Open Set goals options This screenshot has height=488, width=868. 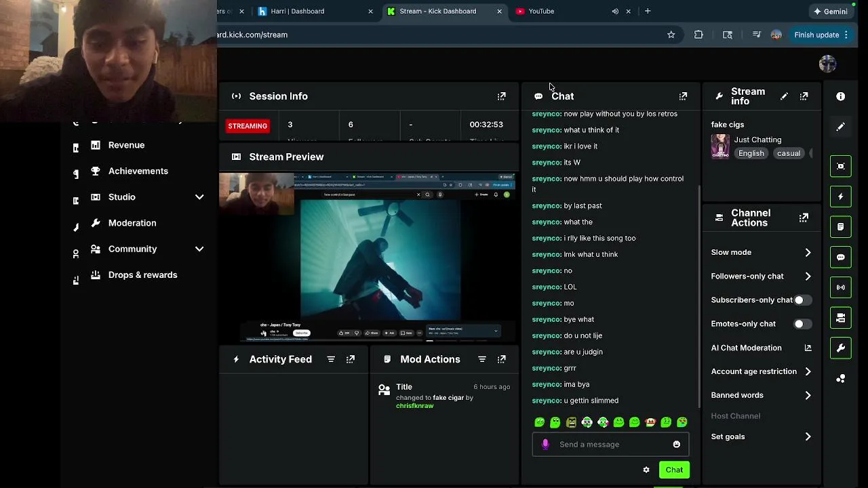(x=761, y=436)
